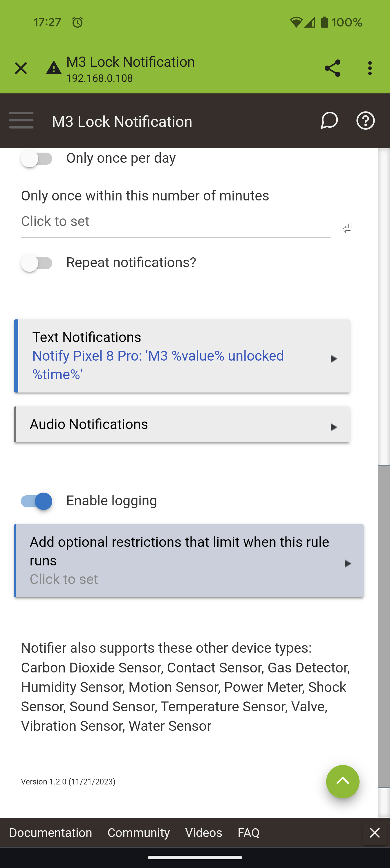Open the hamburger navigation menu
This screenshot has height=868, width=390.
pos(21,121)
